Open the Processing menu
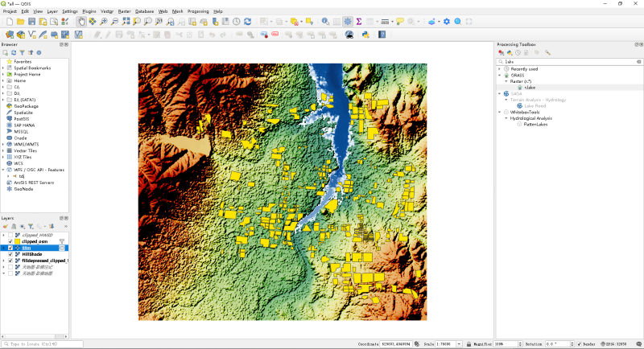The height and width of the screenshot is (349, 644). tap(198, 11)
